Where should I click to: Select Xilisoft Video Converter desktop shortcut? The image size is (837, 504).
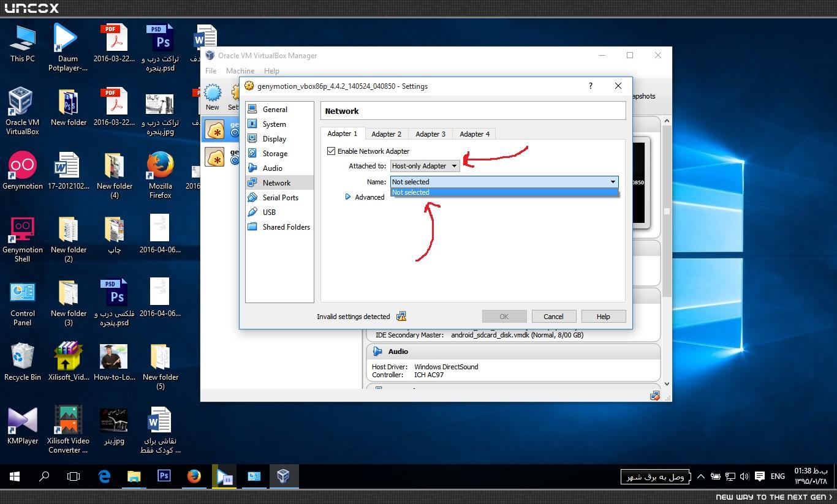pos(68,430)
